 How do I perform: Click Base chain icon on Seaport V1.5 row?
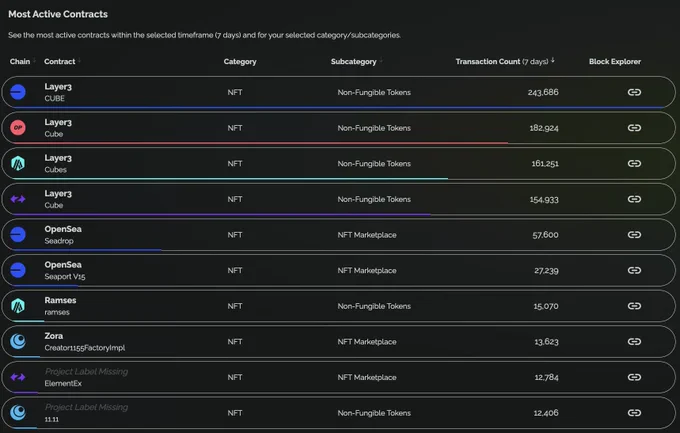click(18, 270)
